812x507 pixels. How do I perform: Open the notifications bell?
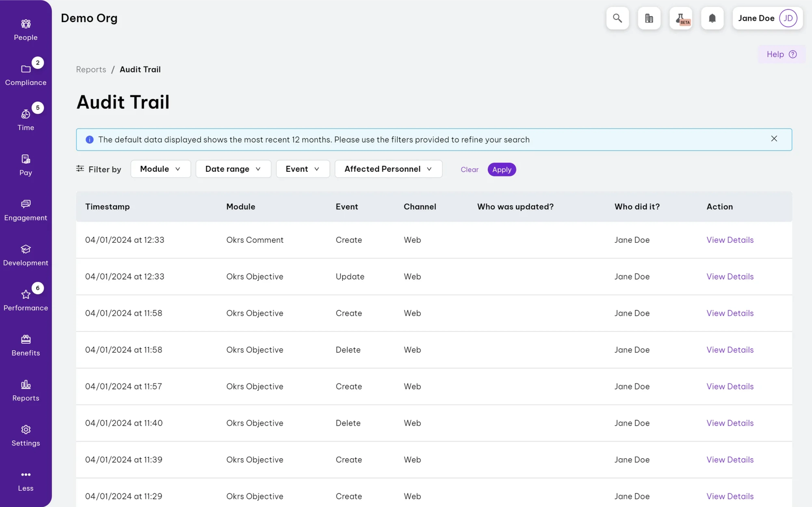coord(712,18)
